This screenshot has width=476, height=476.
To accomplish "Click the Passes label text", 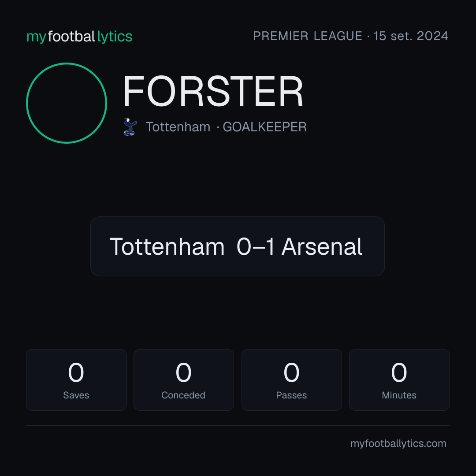I will [291, 395].
